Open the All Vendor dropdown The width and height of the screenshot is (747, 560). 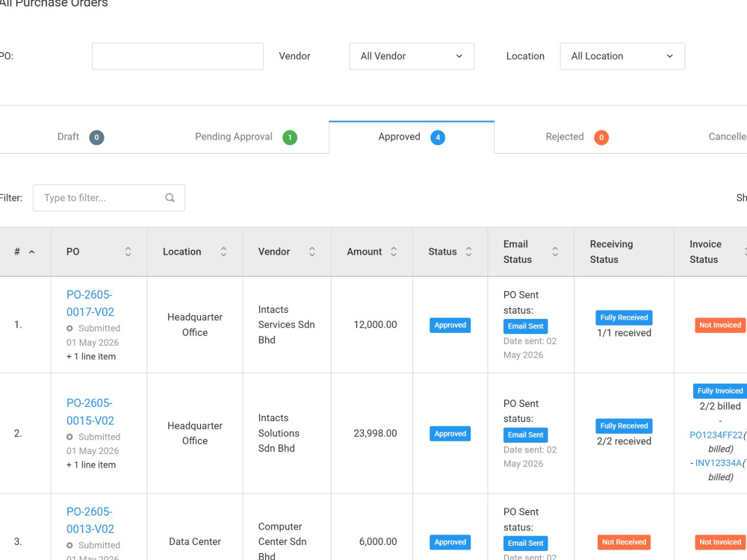click(412, 56)
